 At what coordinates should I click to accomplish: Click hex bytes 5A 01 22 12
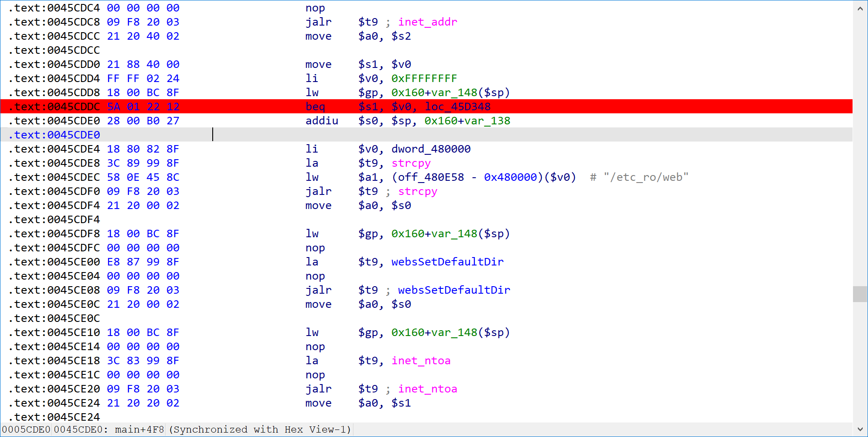[143, 107]
